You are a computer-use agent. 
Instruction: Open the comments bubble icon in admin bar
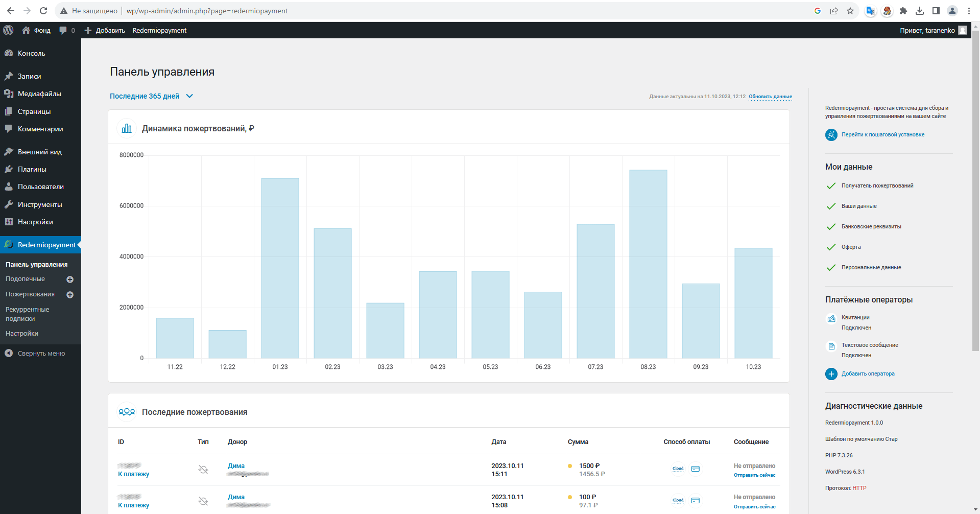63,30
